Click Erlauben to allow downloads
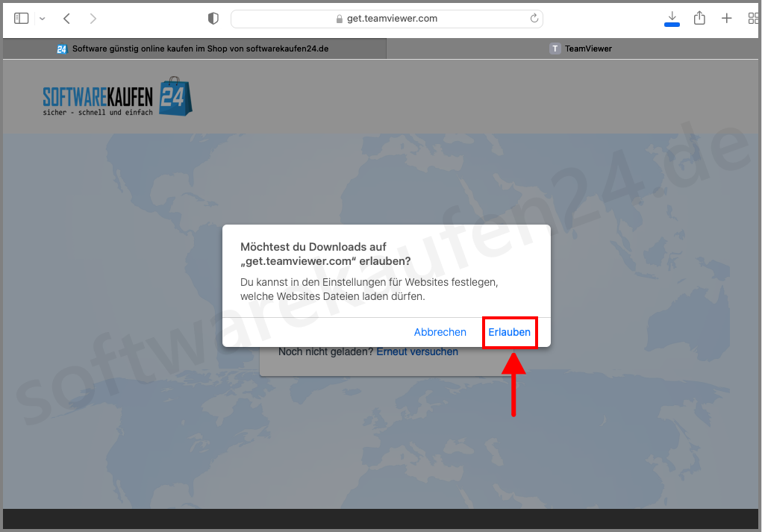This screenshot has width=762, height=532. coord(509,332)
